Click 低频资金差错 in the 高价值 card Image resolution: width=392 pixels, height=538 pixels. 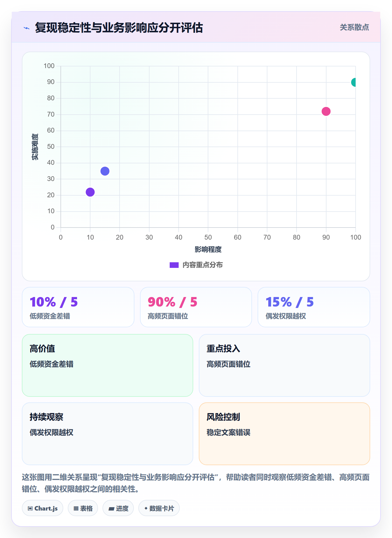[52, 364]
